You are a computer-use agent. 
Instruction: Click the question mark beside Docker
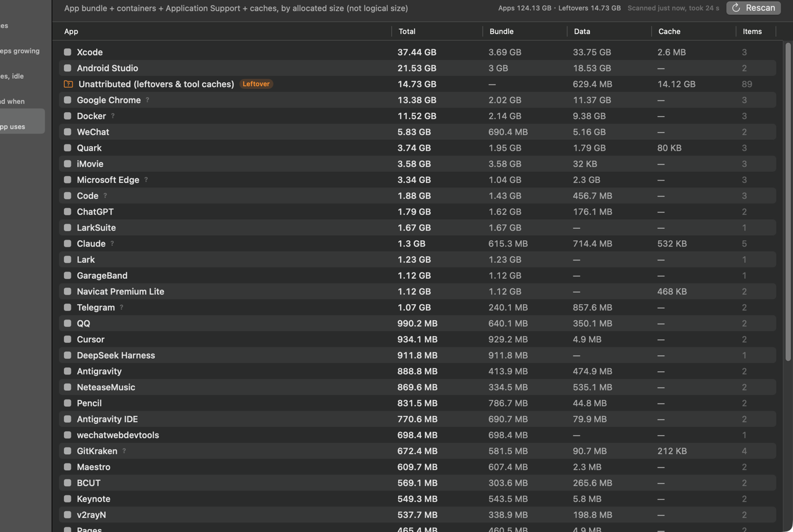[x=113, y=116]
